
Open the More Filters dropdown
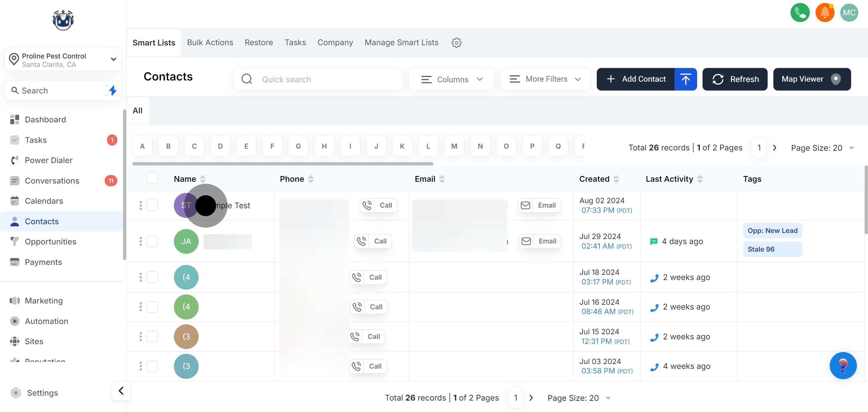(545, 79)
